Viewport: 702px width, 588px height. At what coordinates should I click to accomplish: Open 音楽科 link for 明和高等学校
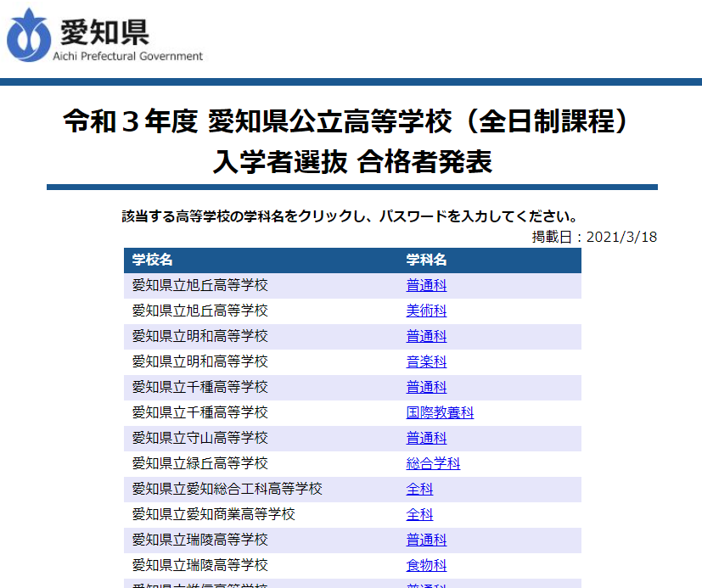pos(426,362)
